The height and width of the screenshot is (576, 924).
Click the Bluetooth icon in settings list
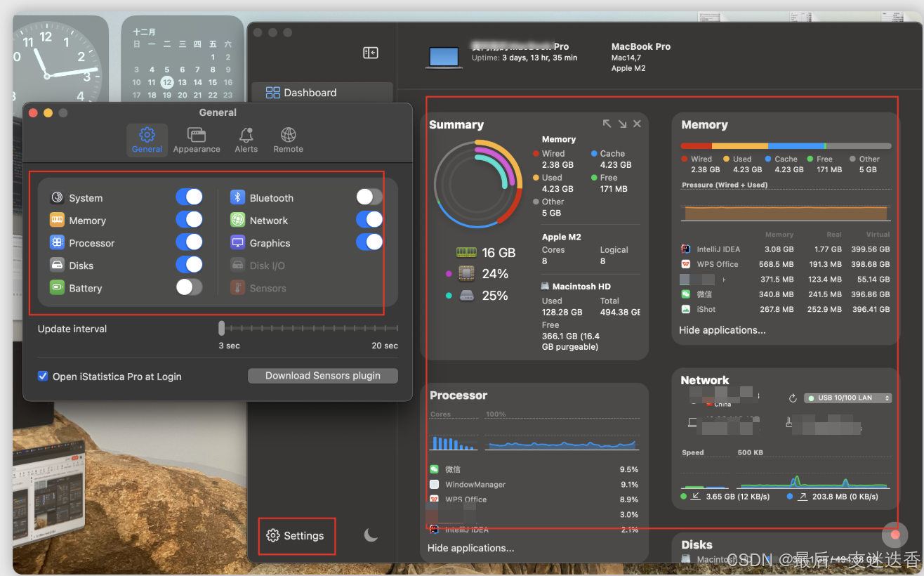coord(238,198)
